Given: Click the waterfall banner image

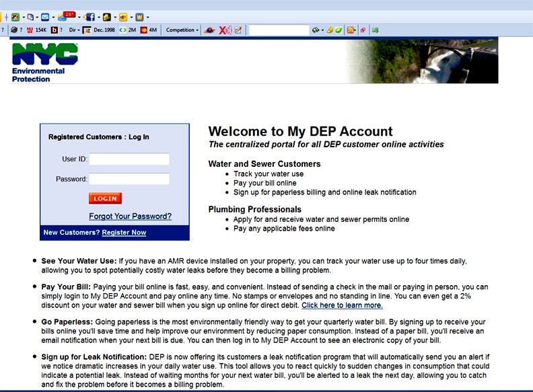Looking at the screenshot, I should tap(421, 61).
